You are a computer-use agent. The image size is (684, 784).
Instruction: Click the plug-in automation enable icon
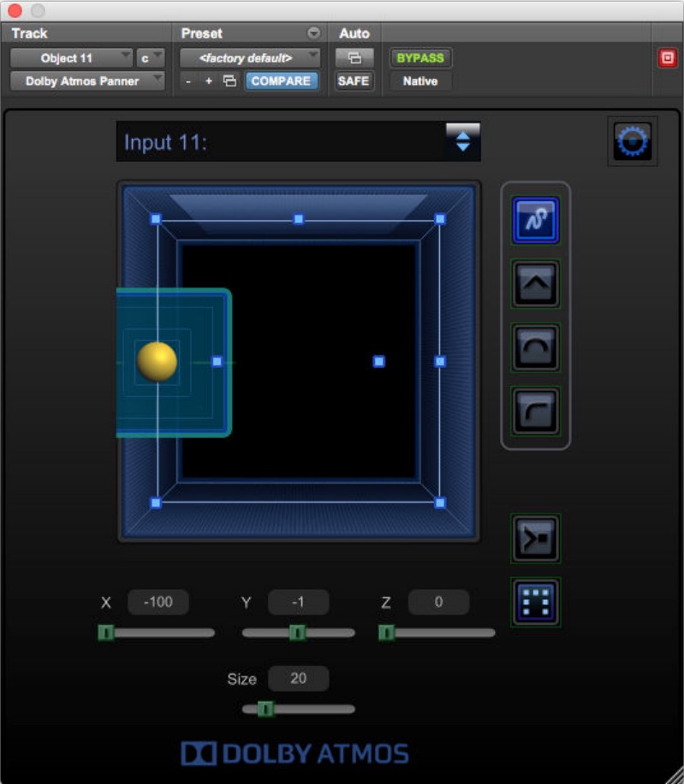tap(354, 58)
